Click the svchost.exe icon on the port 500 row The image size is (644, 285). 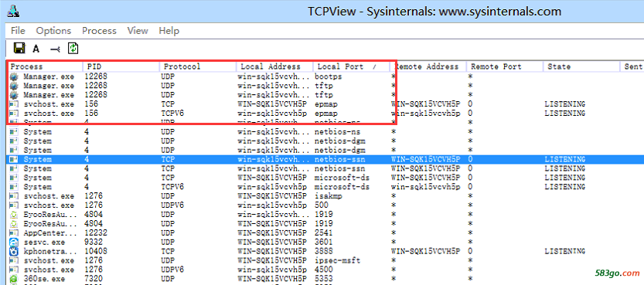14,205
